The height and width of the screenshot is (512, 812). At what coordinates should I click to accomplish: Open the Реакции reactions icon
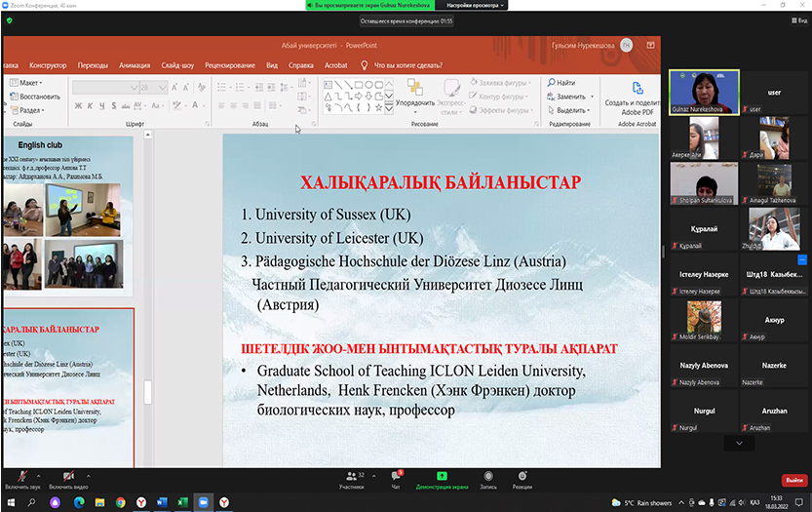[x=522, y=477]
